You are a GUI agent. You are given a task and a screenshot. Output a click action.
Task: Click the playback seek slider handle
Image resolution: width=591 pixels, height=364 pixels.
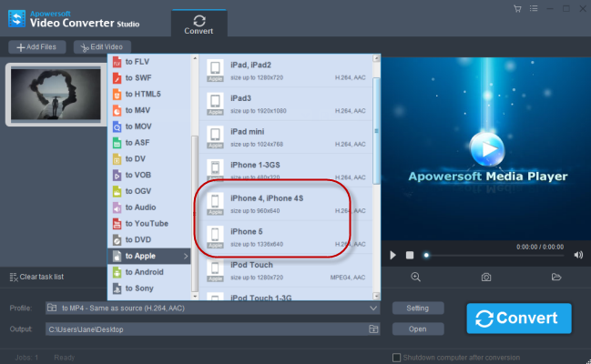[426, 256]
